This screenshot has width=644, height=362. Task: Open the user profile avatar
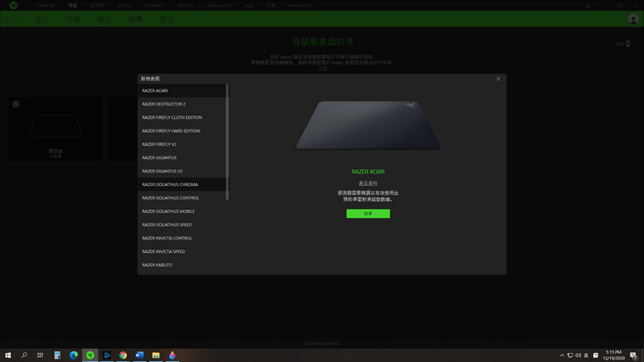pyautogui.click(x=633, y=19)
